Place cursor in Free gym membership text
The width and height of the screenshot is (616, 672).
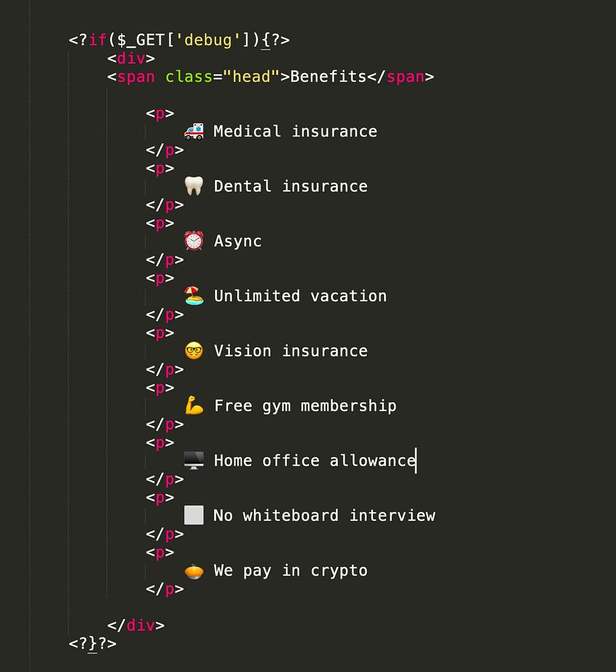[x=306, y=406]
